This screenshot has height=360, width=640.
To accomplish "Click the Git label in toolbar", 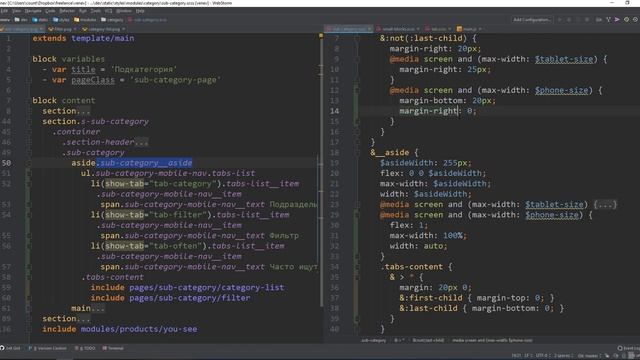I will pyautogui.click(x=598, y=20).
